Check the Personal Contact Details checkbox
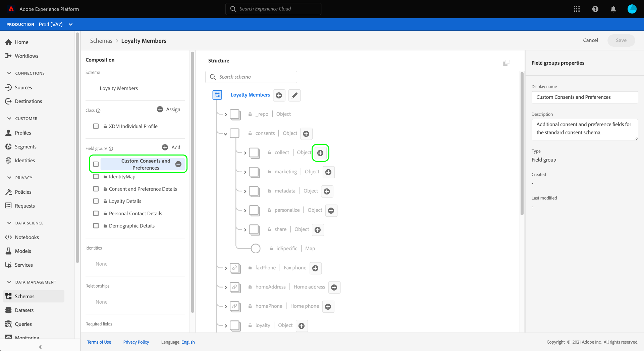 [96, 213]
